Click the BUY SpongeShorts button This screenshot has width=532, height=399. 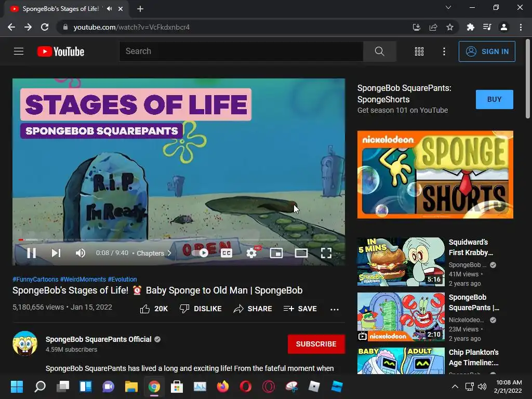(x=495, y=99)
